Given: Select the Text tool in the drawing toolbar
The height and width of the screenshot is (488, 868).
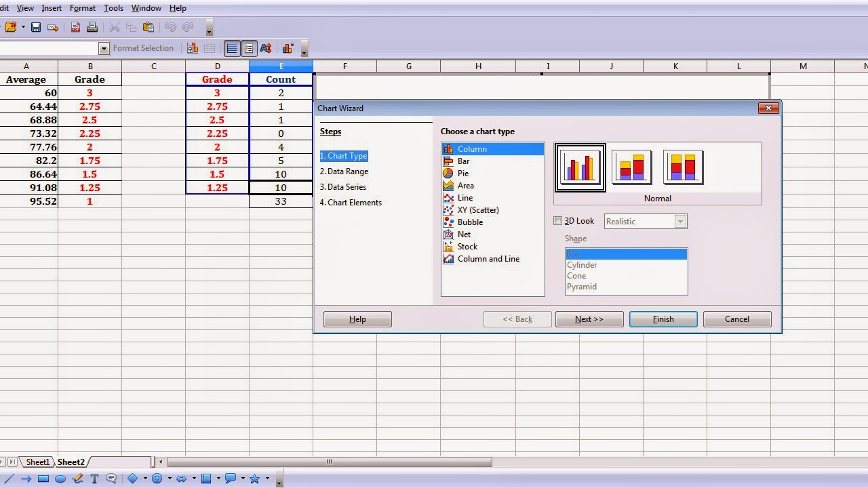Looking at the screenshot, I should point(94,479).
